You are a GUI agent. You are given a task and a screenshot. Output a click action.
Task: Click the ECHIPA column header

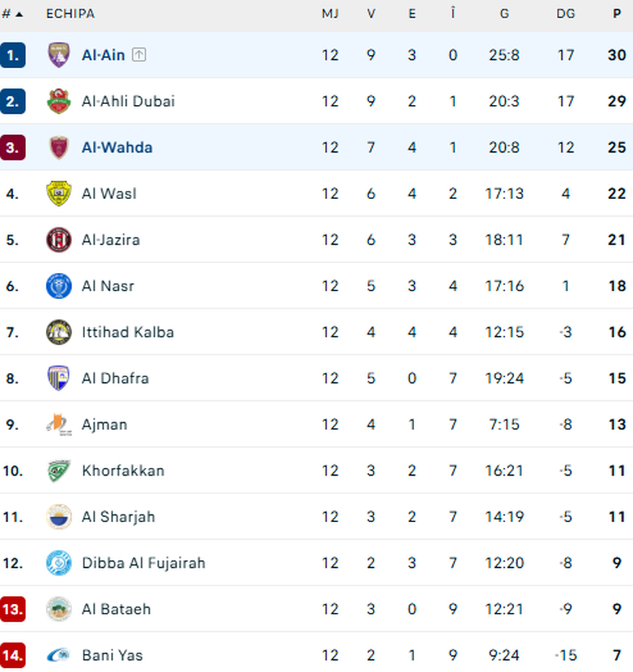click(70, 13)
